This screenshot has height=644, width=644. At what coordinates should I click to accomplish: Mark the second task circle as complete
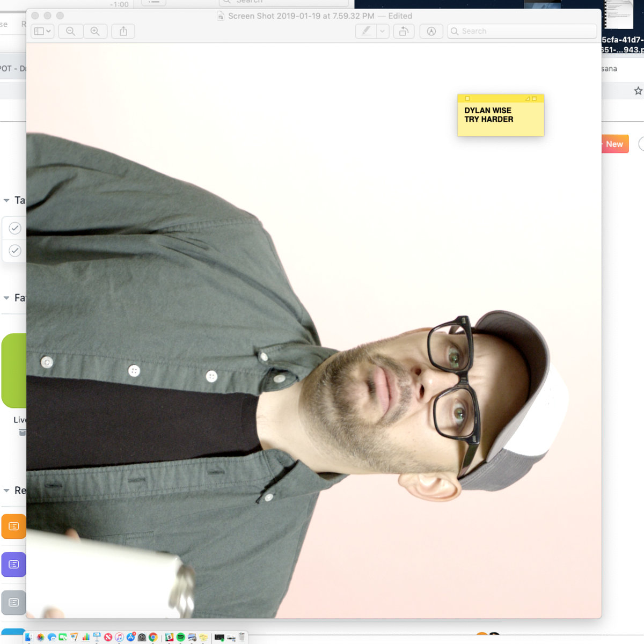(15, 251)
